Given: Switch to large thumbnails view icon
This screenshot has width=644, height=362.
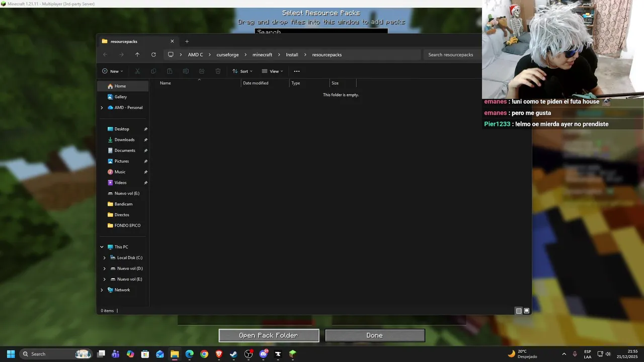Looking at the screenshot, I should (x=527, y=311).
